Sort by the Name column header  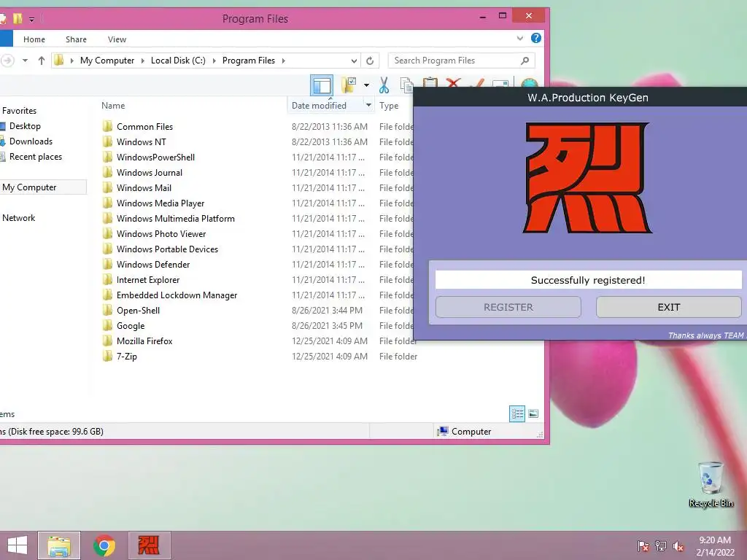113,106
